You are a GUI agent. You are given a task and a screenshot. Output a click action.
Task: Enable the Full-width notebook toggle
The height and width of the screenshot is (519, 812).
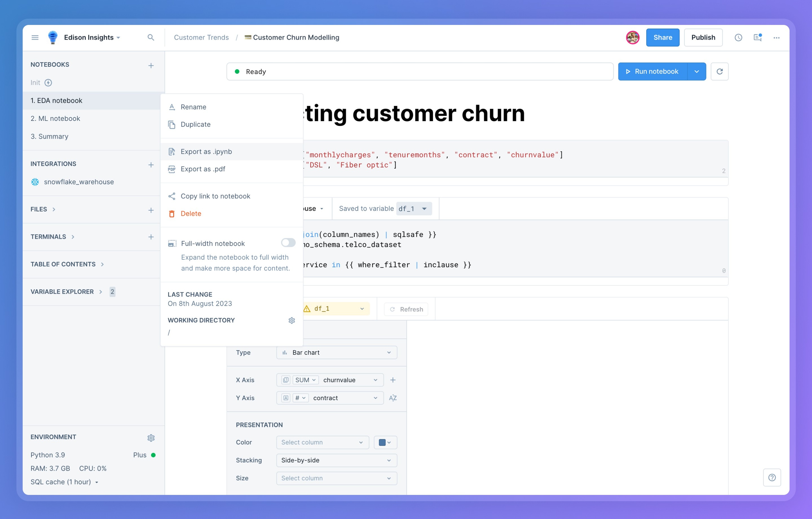[x=288, y=243]
